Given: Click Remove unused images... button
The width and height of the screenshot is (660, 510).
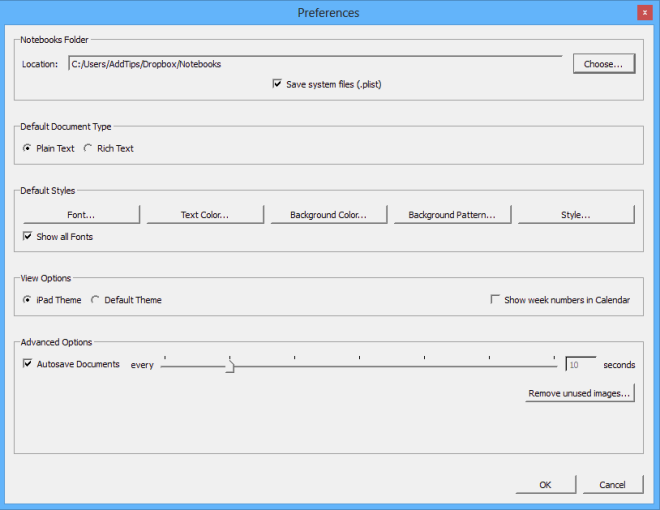Looking at the screenshot, I should click(x=580, y=393).
